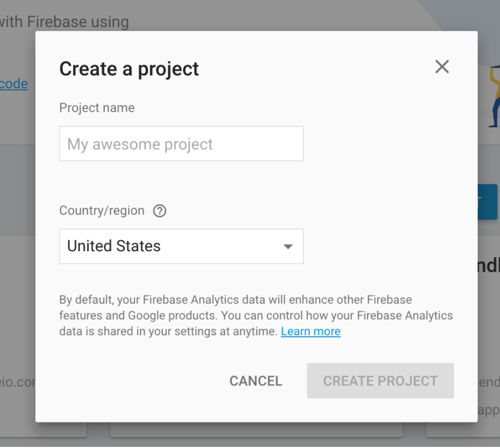The image size is (500, 448).
Task: Close the Create a project dialog
Action: 442,67
